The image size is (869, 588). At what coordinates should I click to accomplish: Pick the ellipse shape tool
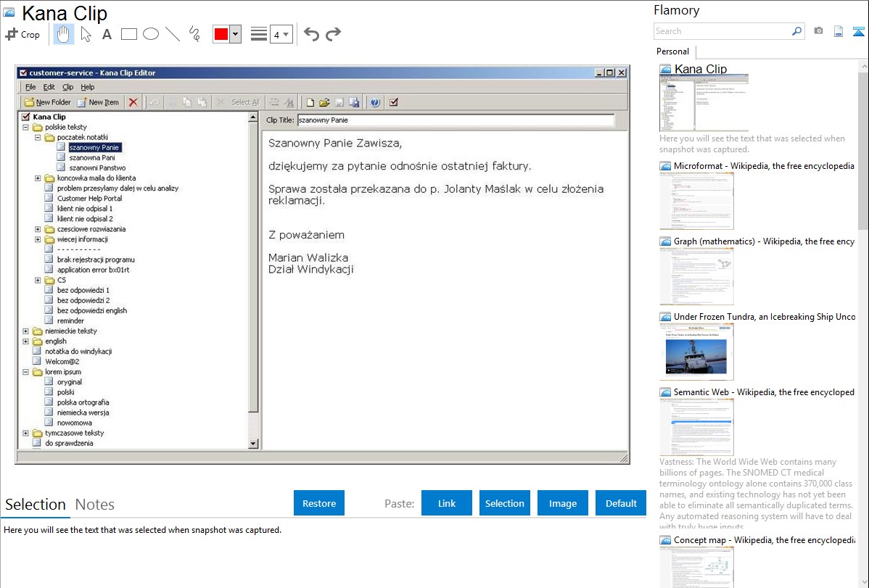[150, 34]
